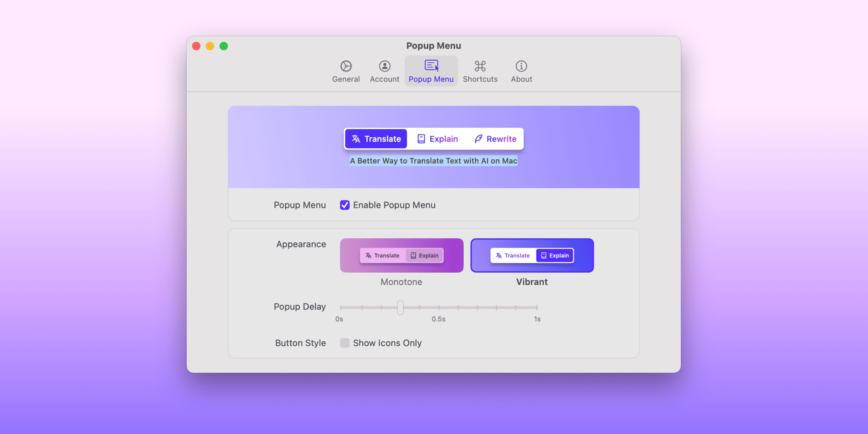
Task: Click the yellow minimize window button
Action: [x=210, y=46]
